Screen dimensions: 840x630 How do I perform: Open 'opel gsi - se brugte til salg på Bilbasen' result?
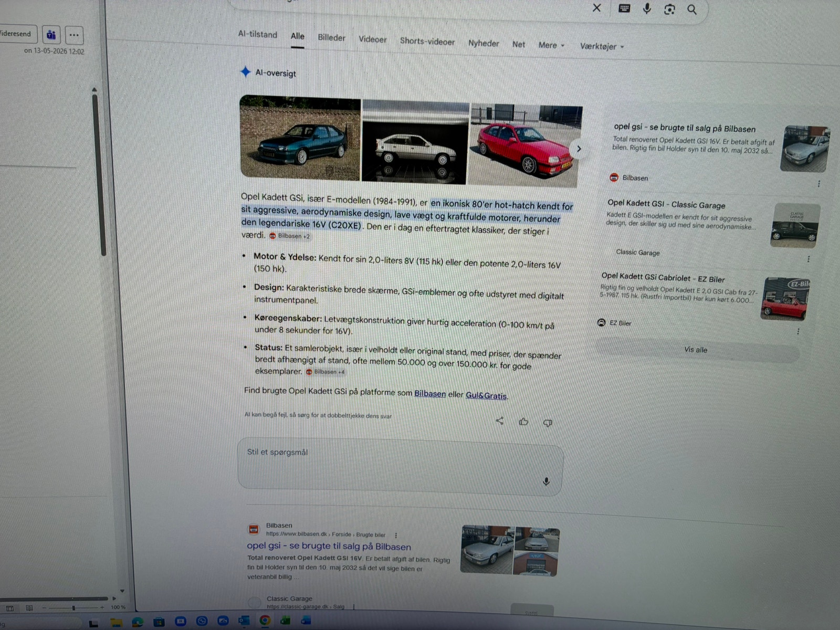[x=329, y=546]
